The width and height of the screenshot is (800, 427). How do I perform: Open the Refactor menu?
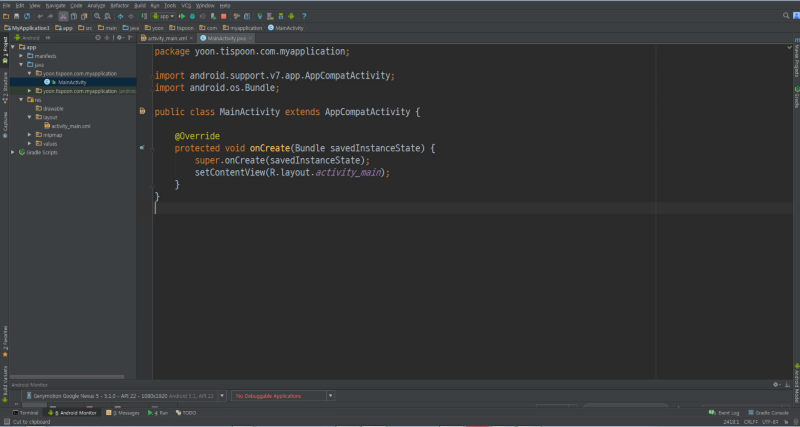click(118, 5)
